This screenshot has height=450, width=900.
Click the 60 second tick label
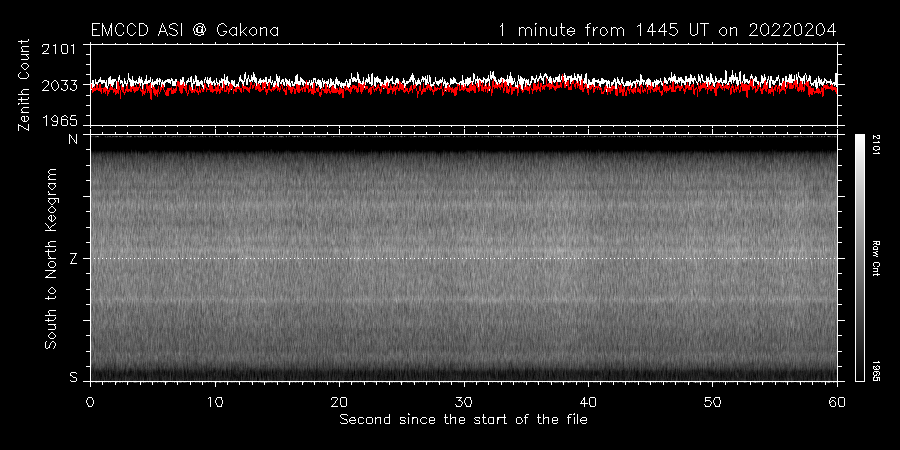[837, 401]
